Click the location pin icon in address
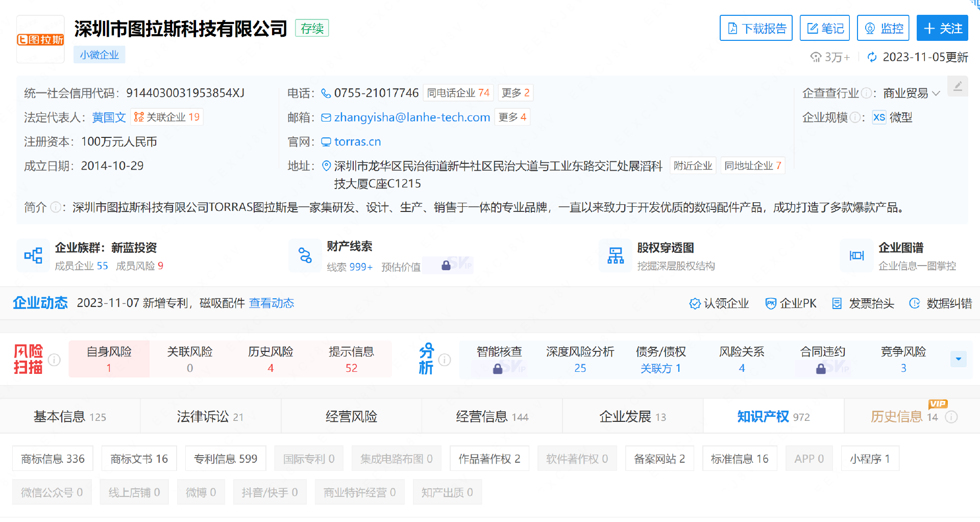This screenshot has height=522, width=980. tap(327, 166)
